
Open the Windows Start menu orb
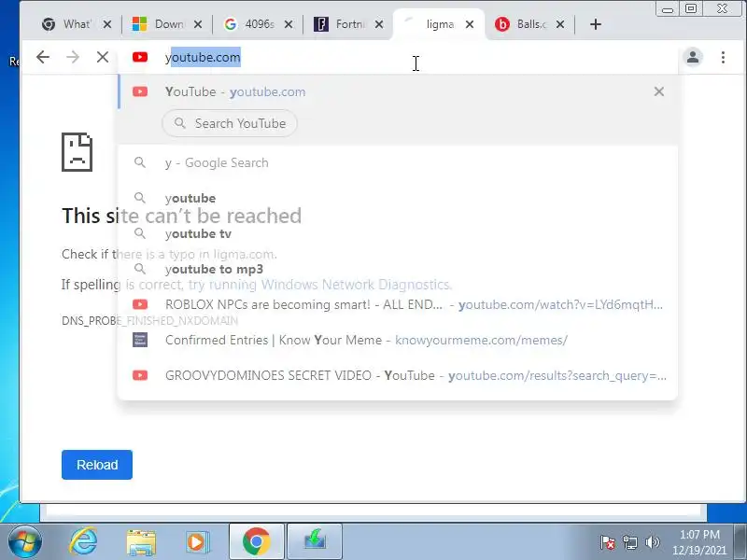coord(24,542)
